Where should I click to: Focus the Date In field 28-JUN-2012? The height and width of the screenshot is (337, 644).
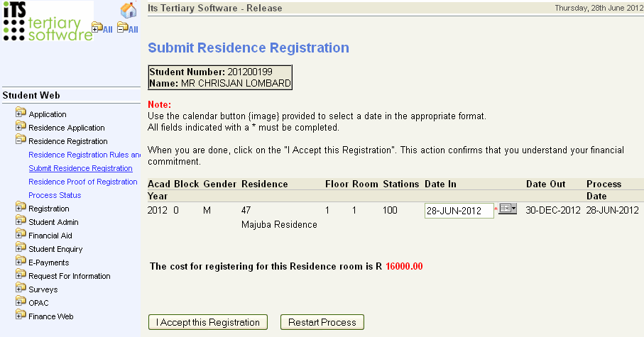click(459, 211)
